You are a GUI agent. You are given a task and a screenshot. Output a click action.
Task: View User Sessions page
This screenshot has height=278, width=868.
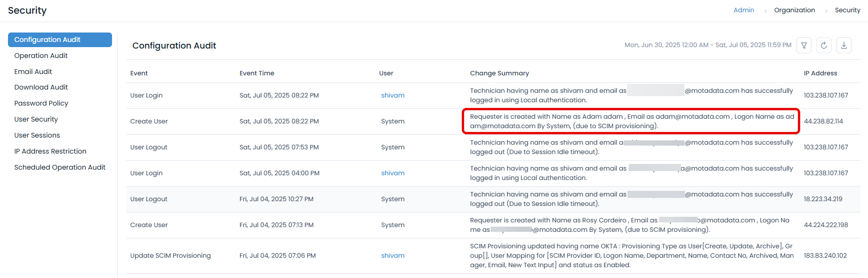point(37,135)
